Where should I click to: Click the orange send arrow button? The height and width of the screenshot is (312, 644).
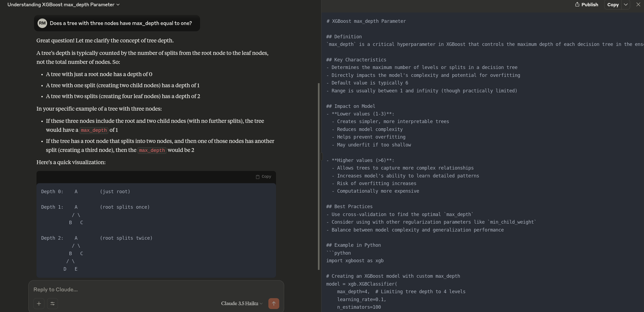pos(274,304)
